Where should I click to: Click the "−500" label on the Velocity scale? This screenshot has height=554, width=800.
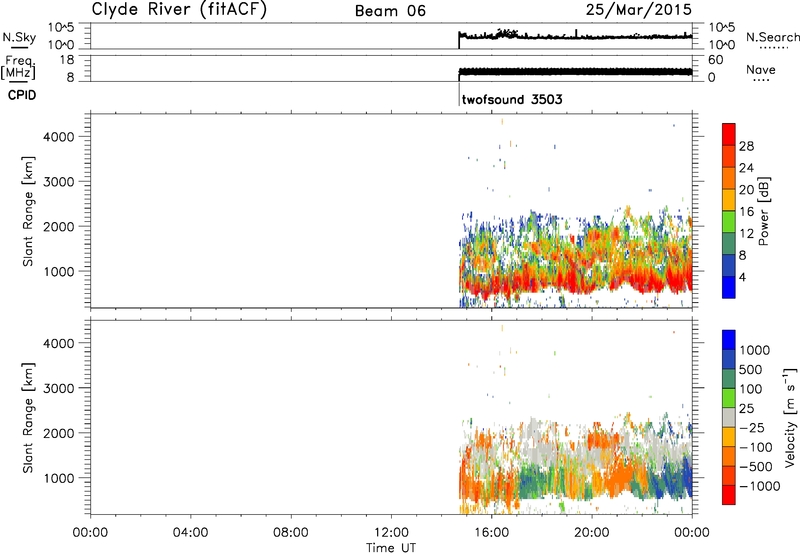(756, 467)
